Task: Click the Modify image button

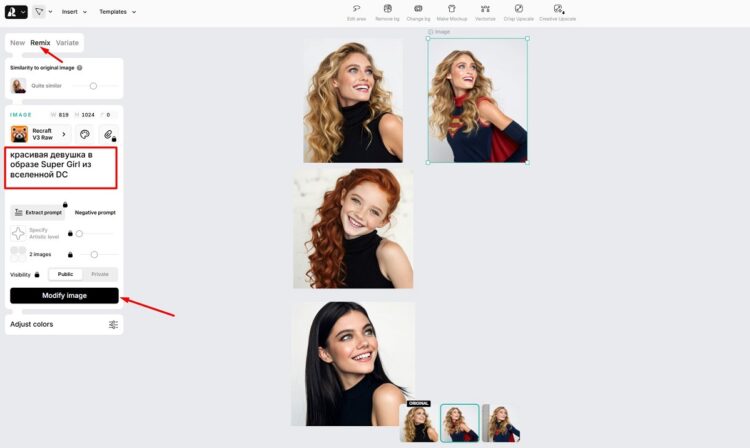Action: [x=64, y=295]
